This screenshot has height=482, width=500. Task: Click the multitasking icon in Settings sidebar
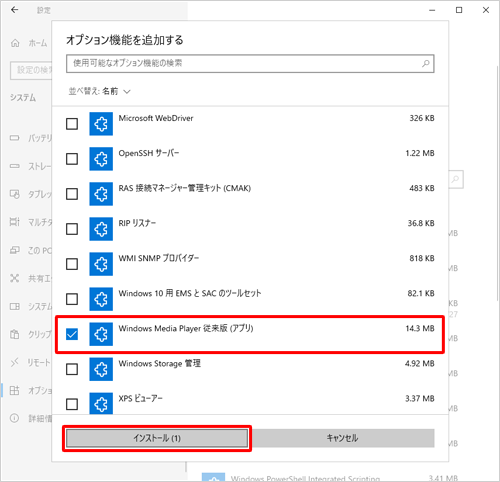14,222
